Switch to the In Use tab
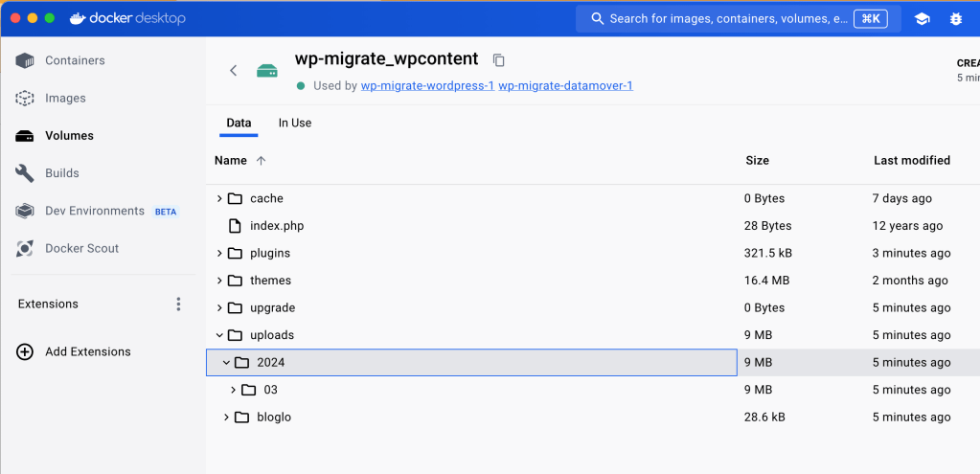Viewport: 980px width, 474px height. (x=294, y=123)
